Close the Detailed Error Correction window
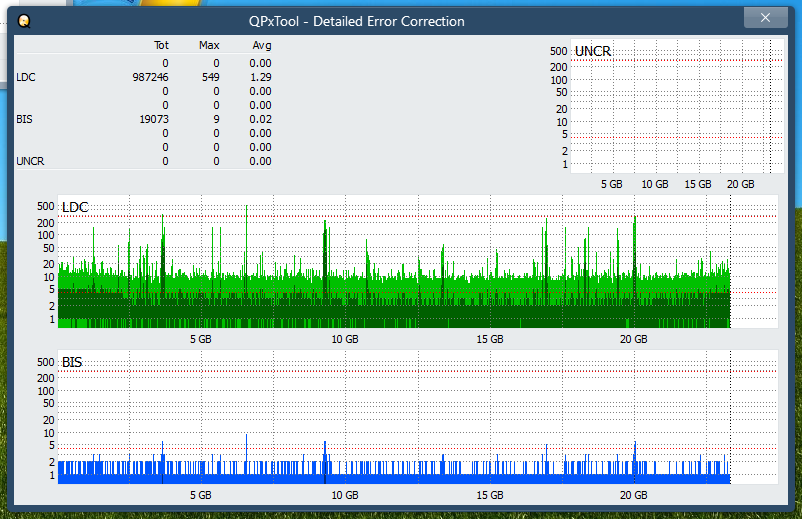Image resolution: width=802 pixels, height=519 pixels. coord(765,18)
